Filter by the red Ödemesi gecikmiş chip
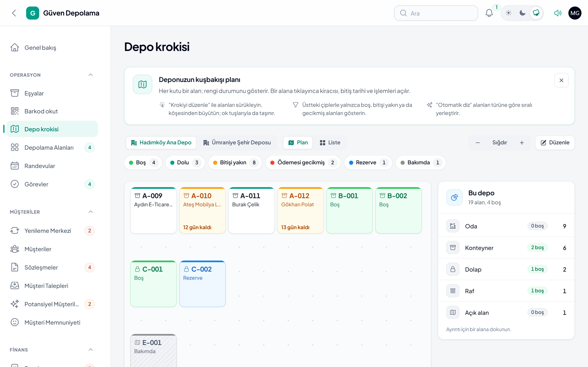 303,162
